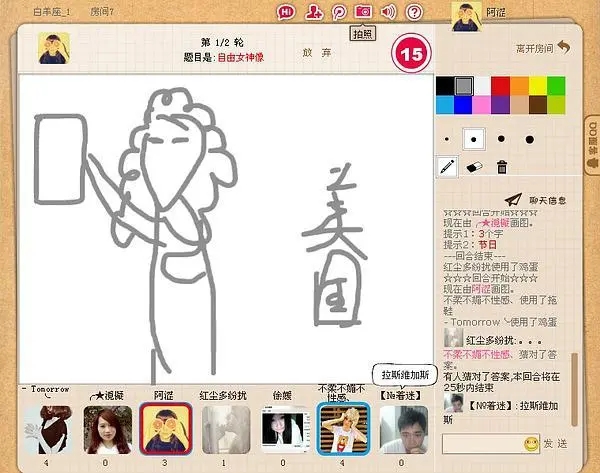Click 放弃 to give up the round
The height and width of the screenshot is (473, 600).
(317, 52)
